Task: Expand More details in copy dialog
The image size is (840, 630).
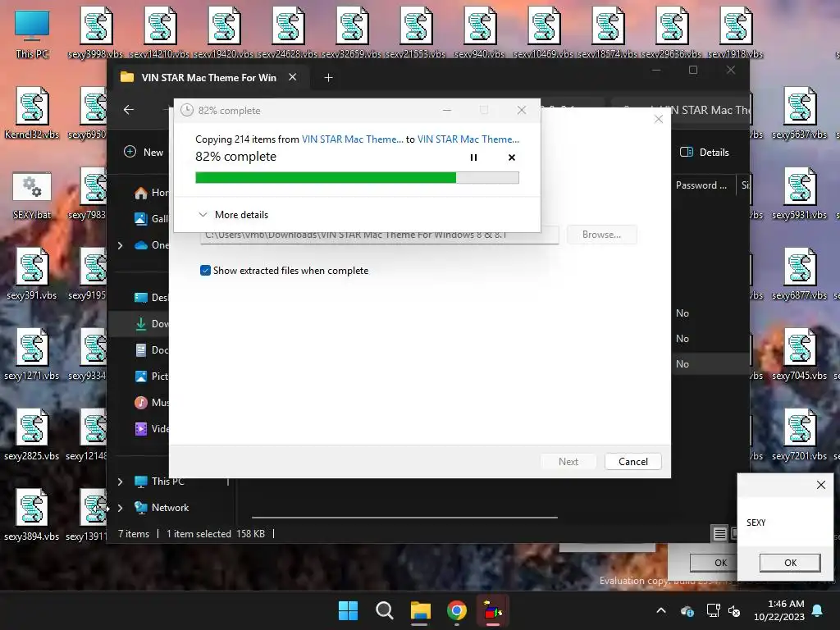Action: pos(233,215)
